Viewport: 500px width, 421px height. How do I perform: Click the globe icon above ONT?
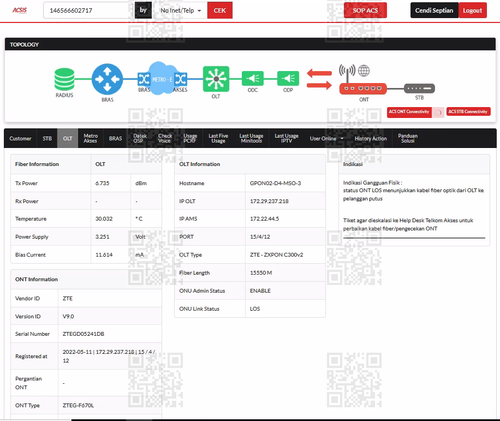[x=364, y=71]
